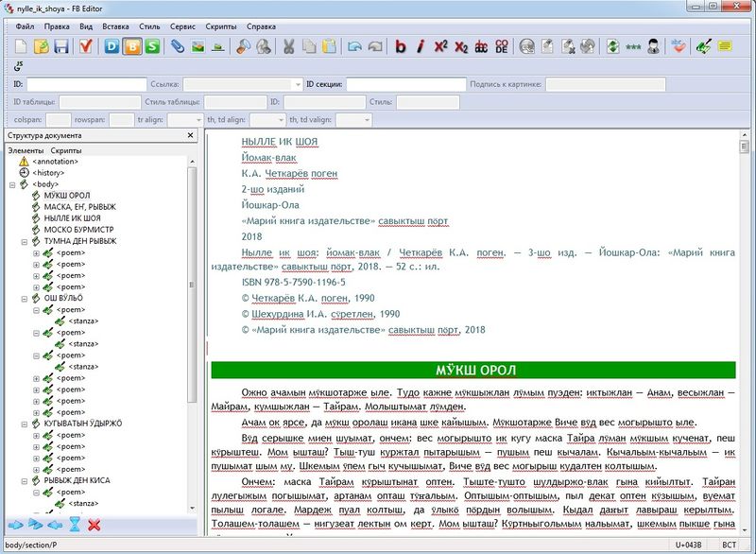Screen dimensions: 756x554
Task: Save the document with the floppy disk icon
Action: pyautogui.click(x=61, y=46)
